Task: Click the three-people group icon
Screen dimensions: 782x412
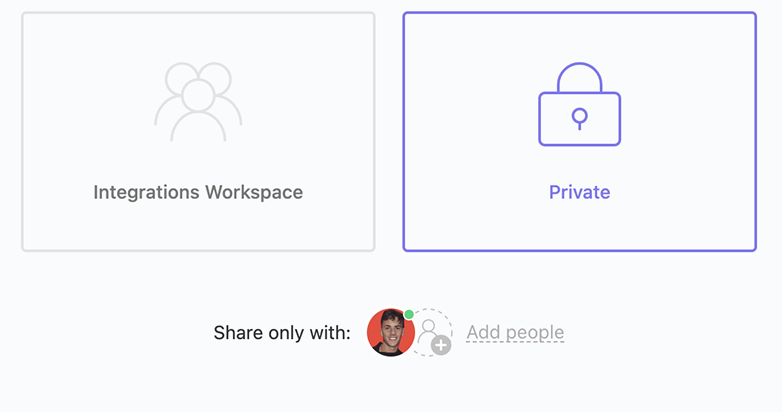Action: click(x=198, y=102)
